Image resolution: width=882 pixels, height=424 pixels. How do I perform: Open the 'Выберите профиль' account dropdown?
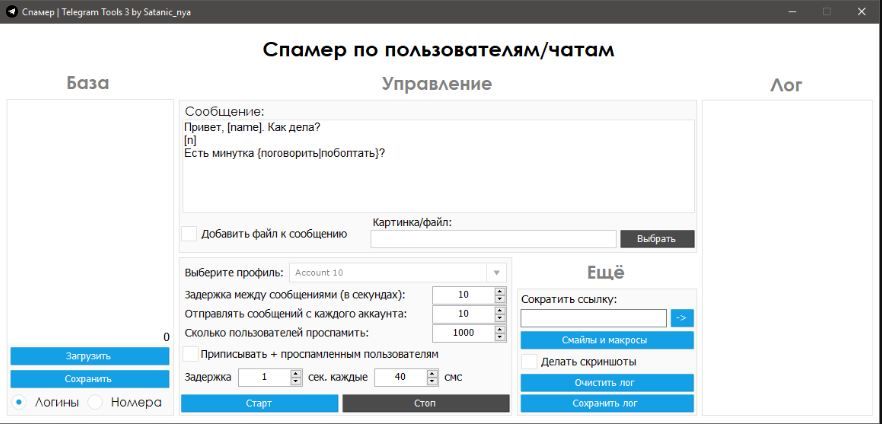(398, 272)
